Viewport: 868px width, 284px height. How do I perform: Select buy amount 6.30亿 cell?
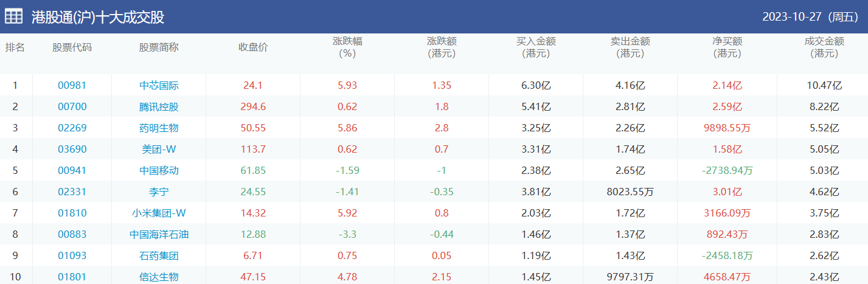[x=536, y=86]
